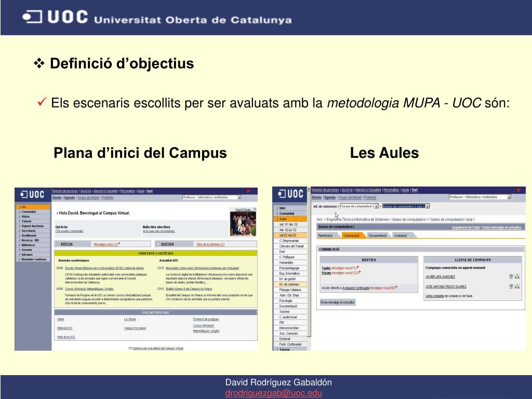Open the group photo thumbnail on Campus home
Screen dimensions: 532x399
click(243, 223)
